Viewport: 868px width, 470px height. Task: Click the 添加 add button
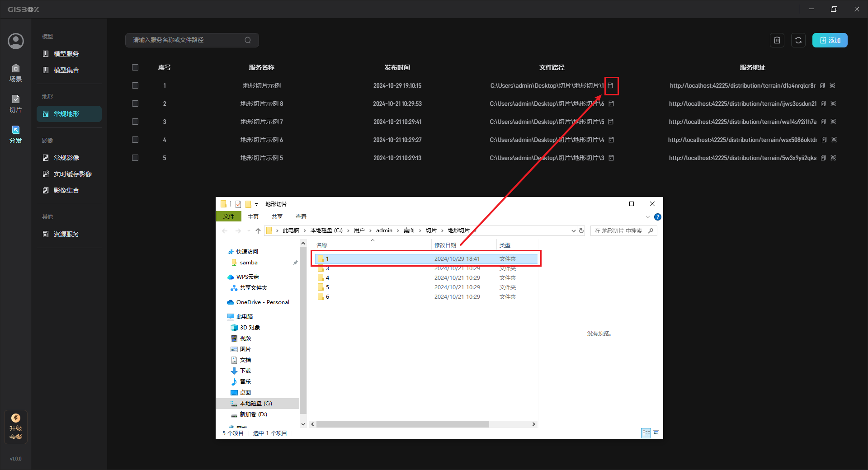[830, 40]
